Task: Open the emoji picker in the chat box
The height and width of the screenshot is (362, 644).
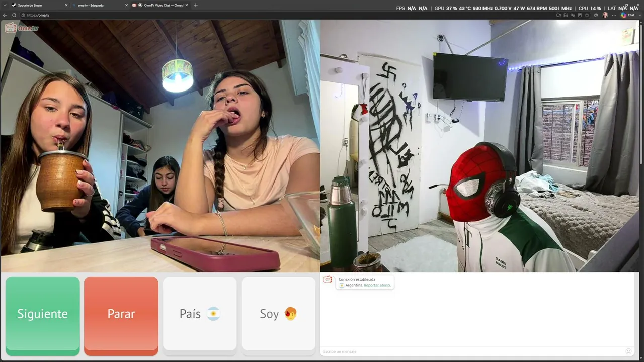Action: (628, 351)
